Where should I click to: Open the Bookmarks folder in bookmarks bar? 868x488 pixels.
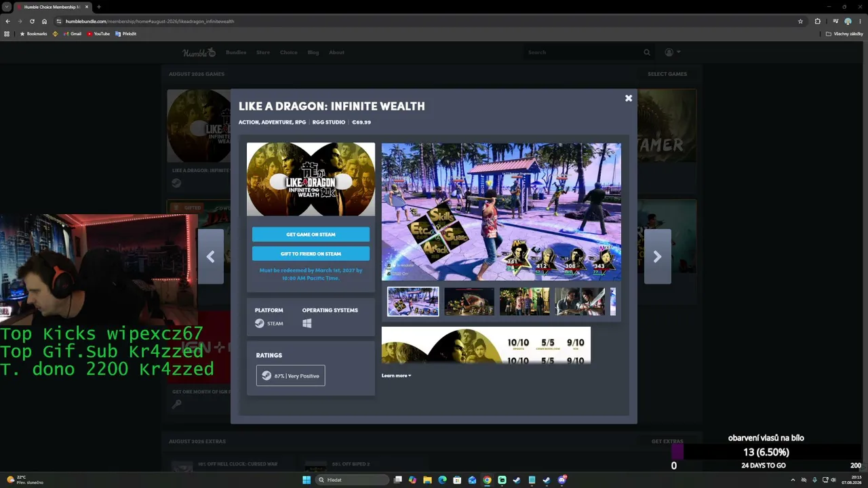(x=33, y=34)
